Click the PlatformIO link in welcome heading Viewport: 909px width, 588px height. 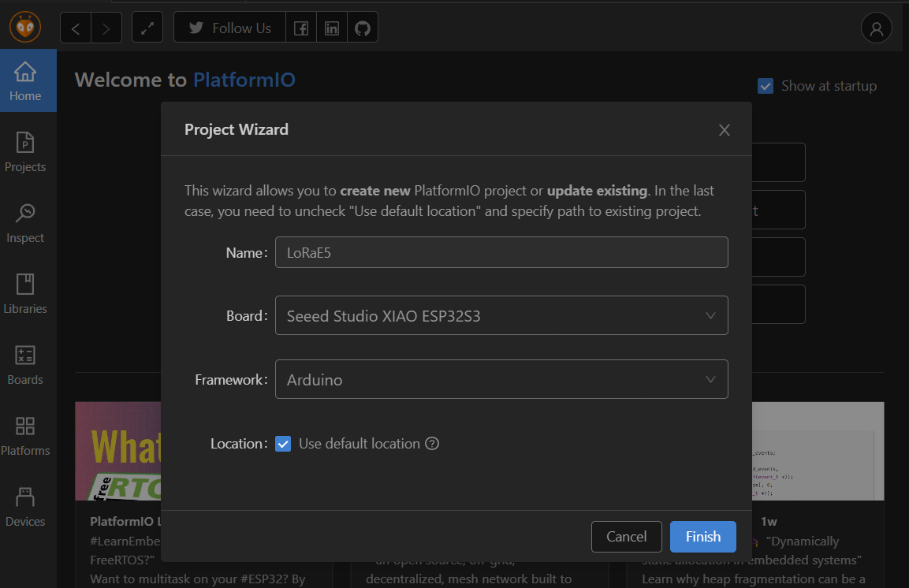point(244,80)
